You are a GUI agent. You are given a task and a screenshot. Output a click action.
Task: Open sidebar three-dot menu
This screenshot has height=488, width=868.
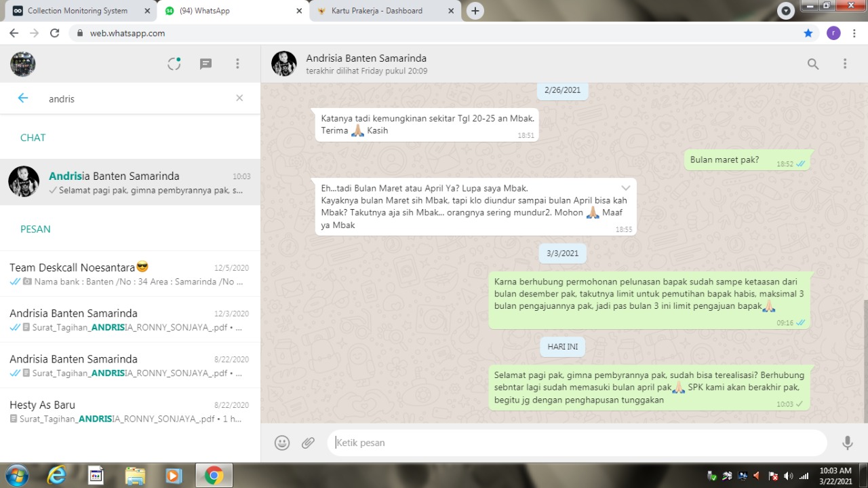click(237, 64)
